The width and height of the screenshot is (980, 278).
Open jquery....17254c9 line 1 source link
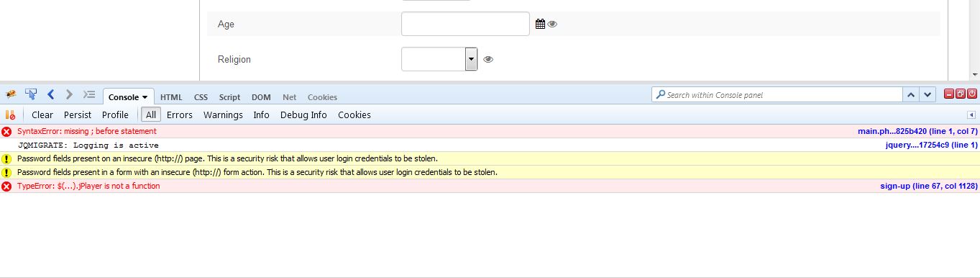point(931,145)
